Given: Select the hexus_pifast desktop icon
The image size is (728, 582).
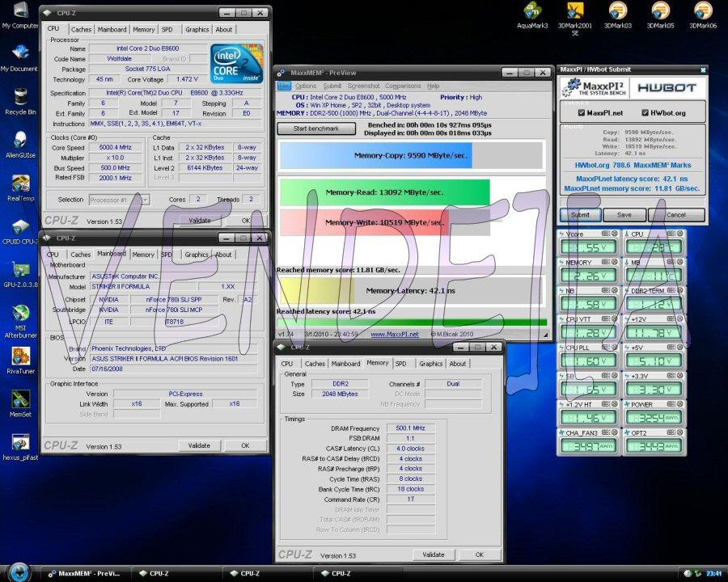Looking at the screenshot, I should 20,446.
